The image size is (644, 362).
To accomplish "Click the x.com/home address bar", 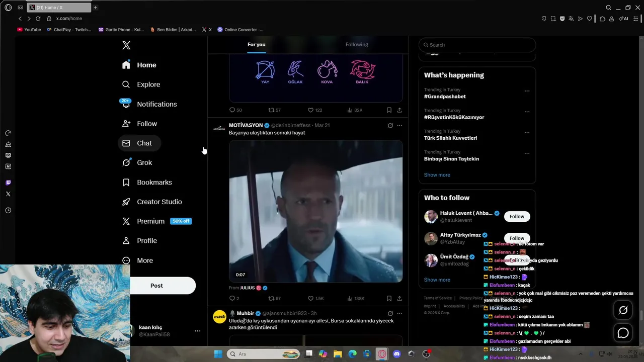I will (x=69, y=19).
